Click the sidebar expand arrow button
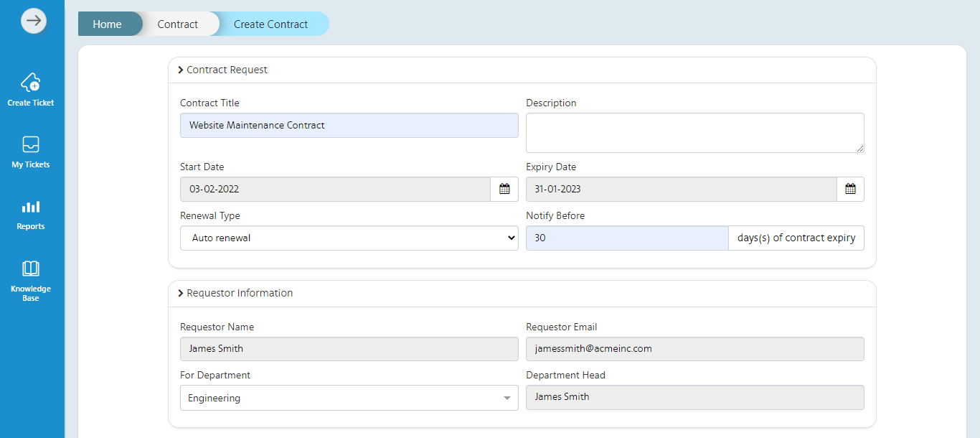The image size is (980, 438). 34,21
